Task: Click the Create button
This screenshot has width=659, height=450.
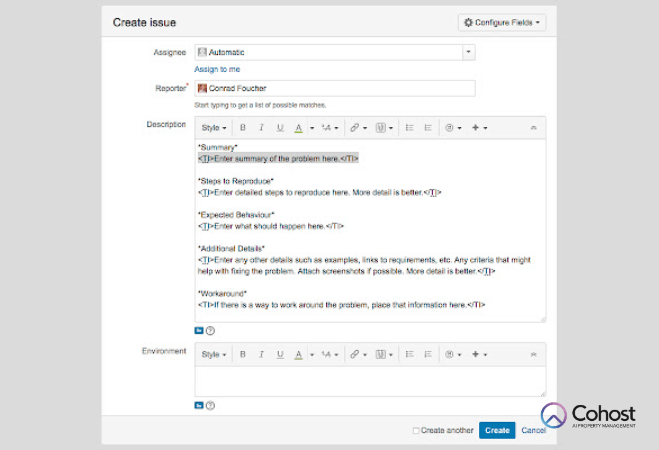Action: 497,430
